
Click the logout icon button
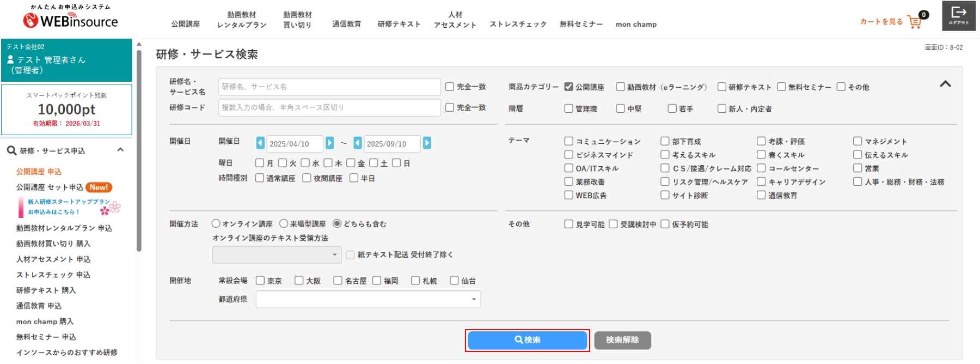point(958,16)
